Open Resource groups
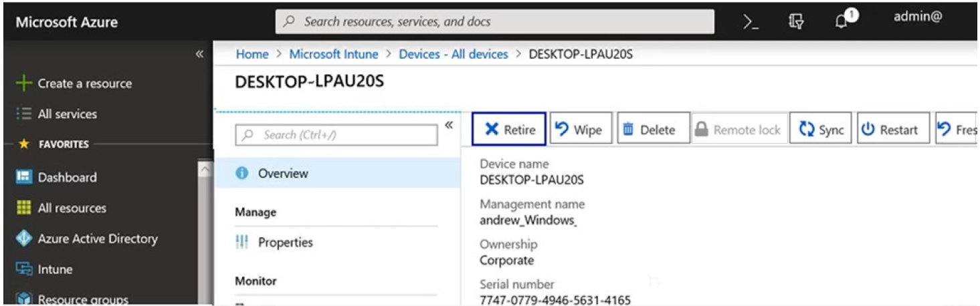The image size is (980, 306). [83, 299]
